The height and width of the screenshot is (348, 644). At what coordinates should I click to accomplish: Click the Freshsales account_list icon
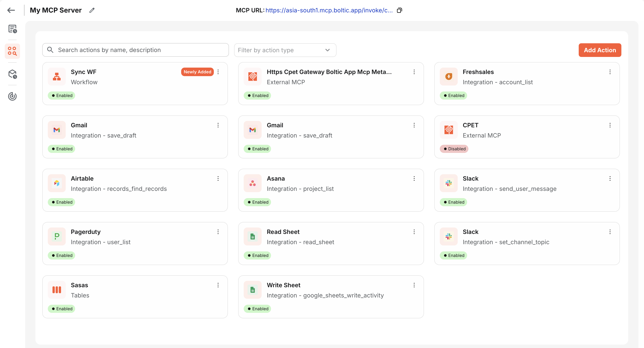[448, 77]
